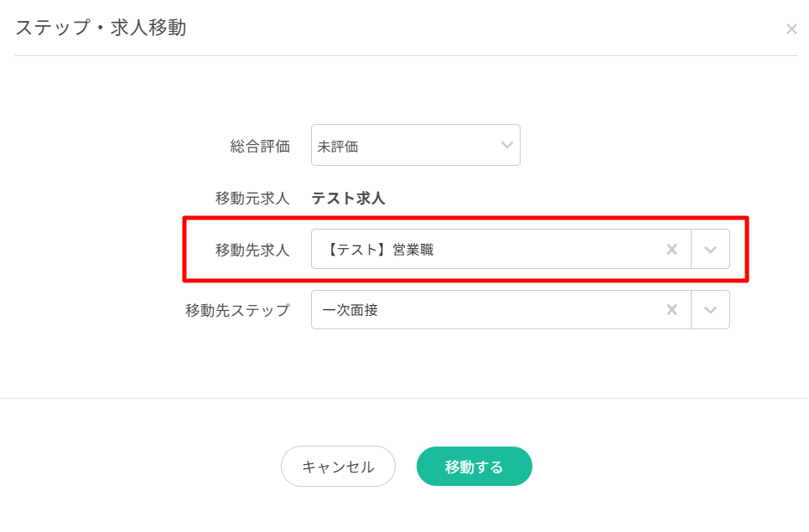Click the 移動元求人 field label
This screenshot has height=532, width=809.
(252, 199)
